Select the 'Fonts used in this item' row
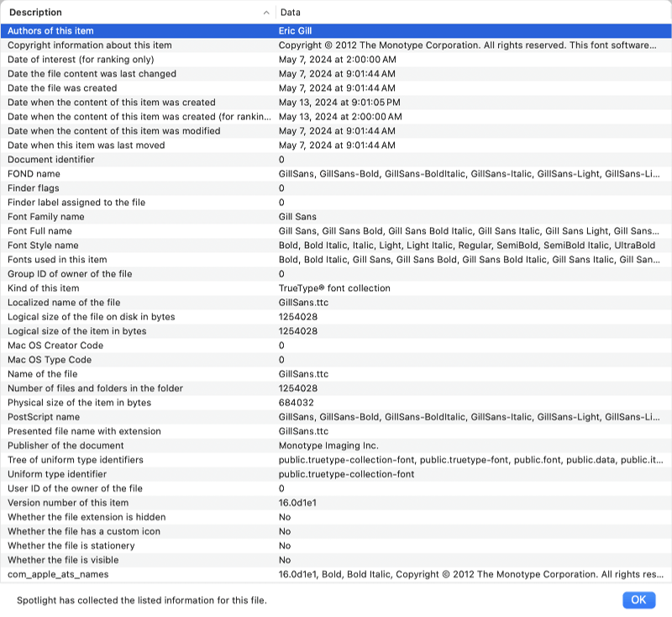672x617 pixels. tap(336, 260)
